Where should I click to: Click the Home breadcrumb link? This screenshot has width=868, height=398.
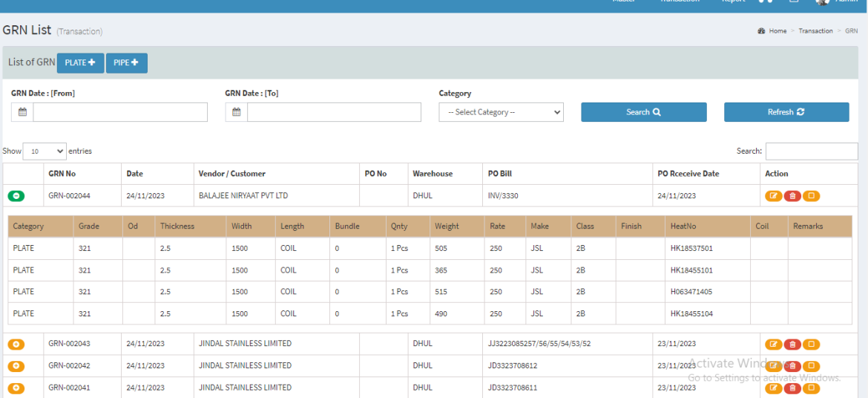pos(777,31)
